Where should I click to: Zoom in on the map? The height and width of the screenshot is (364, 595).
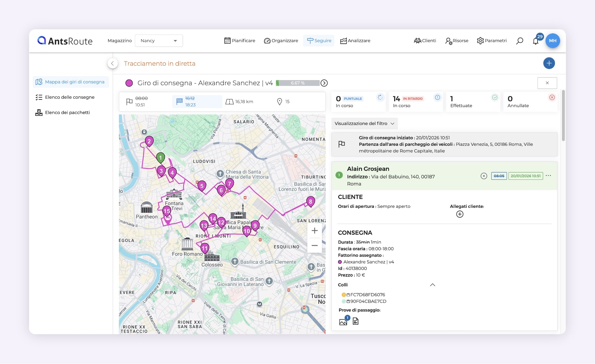coord(314,231)
